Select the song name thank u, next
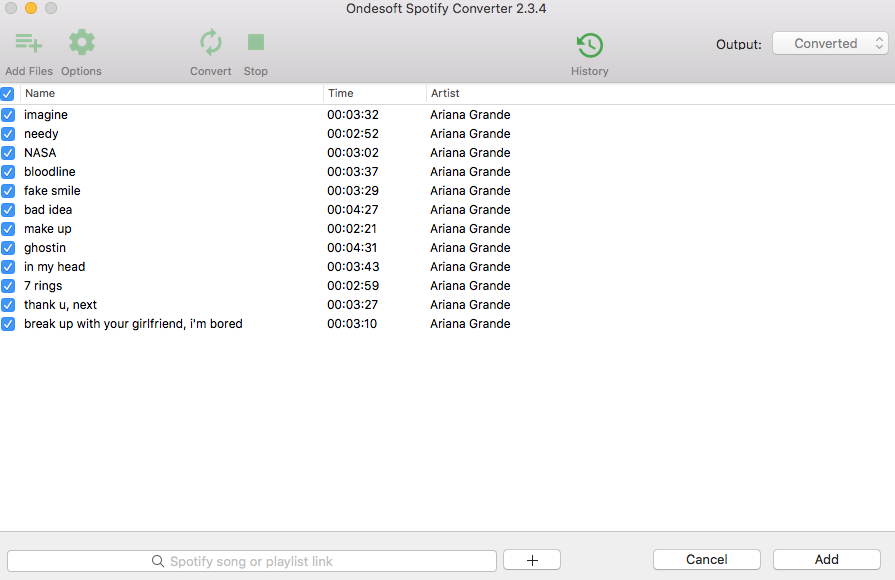This screenshot has width=895, height=580. tap(61, 305)
